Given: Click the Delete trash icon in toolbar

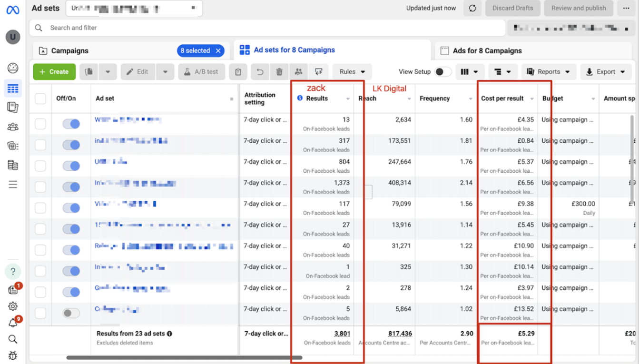Looking at the screenshot, I should [279, 72].
